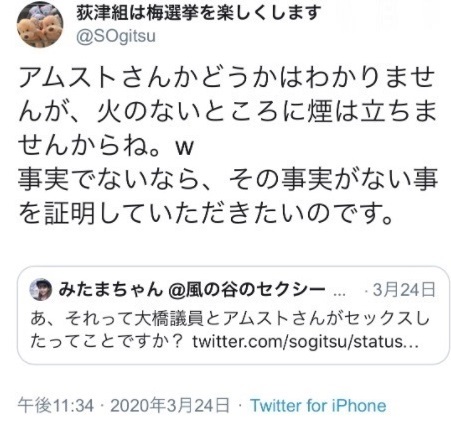This screenshot has height=421, width=451.
Task: Click the display name 荻津組は梅選挙を楽しくします
Action: [x=199, y=13]
